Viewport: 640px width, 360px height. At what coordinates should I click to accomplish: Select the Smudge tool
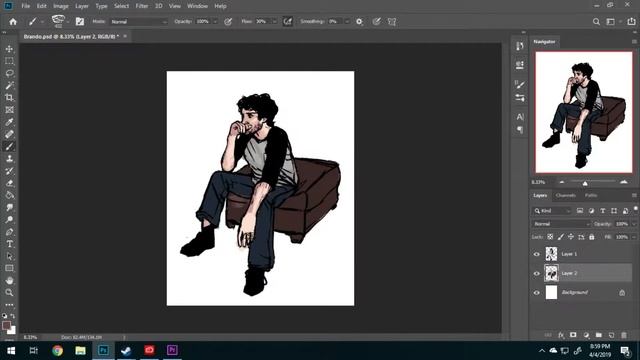coord(9,207)
